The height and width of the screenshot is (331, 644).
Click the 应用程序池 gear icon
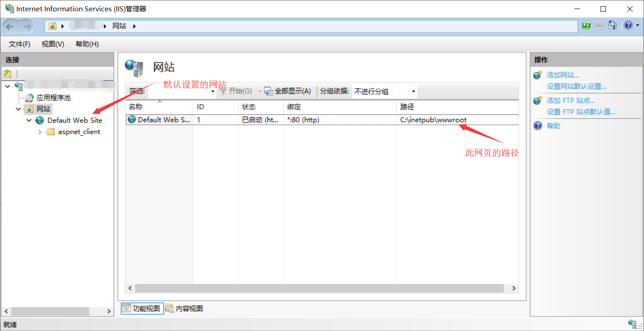[29, 98]
